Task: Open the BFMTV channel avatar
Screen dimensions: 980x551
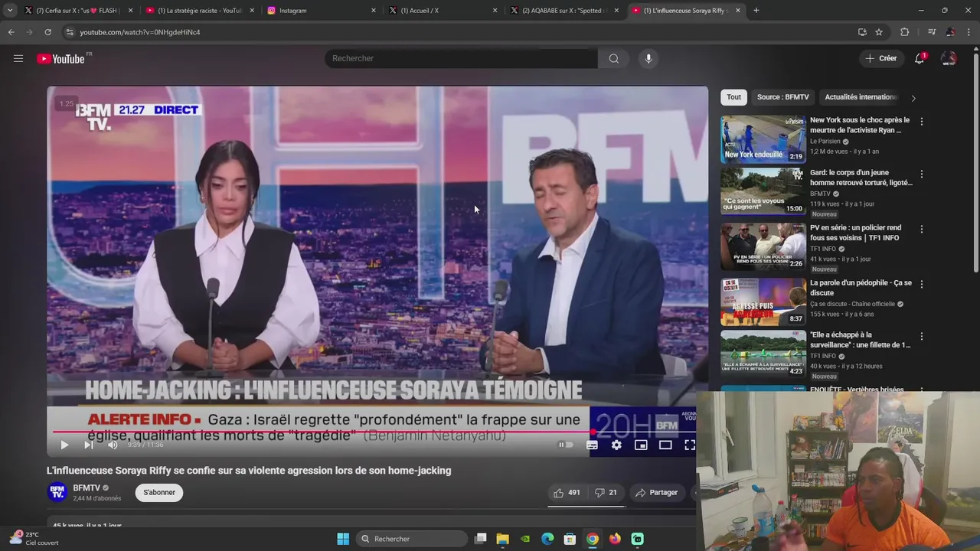Action: (57, 492)
